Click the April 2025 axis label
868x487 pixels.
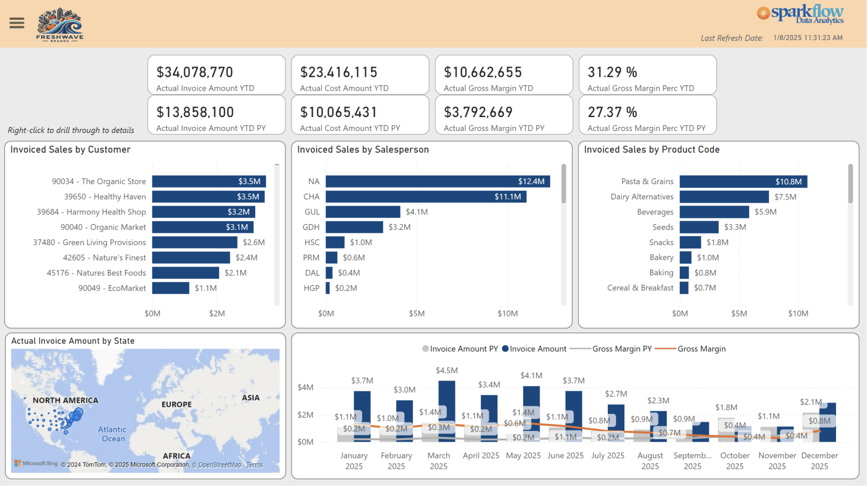[x=481, y=456]
